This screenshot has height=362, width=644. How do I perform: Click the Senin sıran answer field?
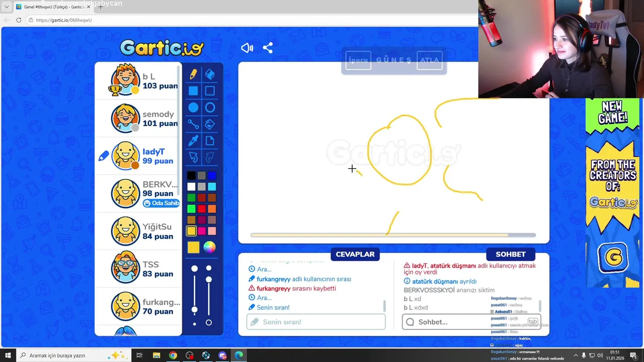[316, 322]
